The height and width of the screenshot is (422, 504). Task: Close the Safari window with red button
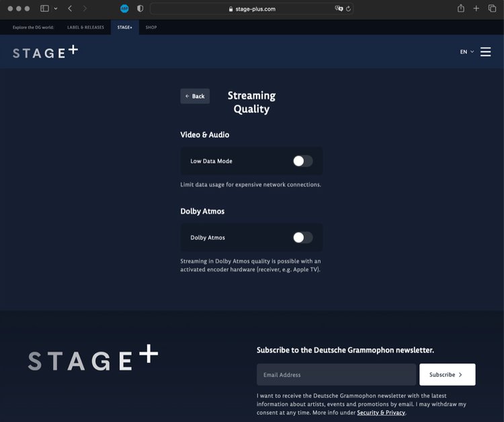[x=10, y=9]
